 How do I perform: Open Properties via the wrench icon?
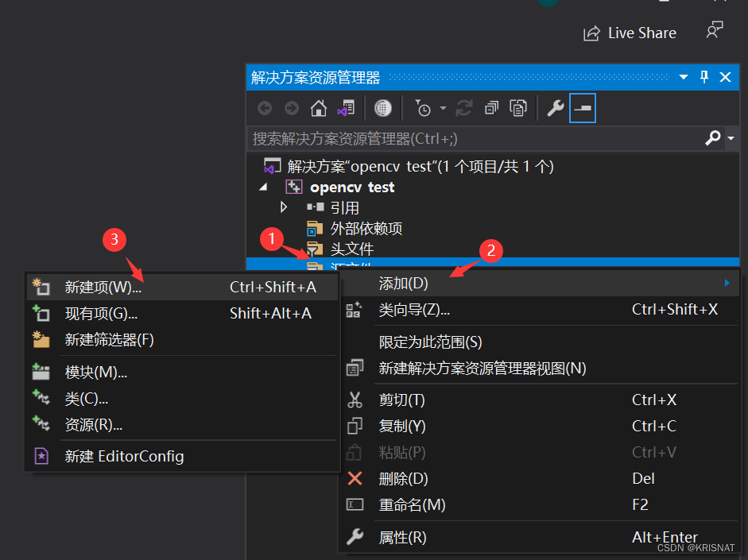click(554, 108)
